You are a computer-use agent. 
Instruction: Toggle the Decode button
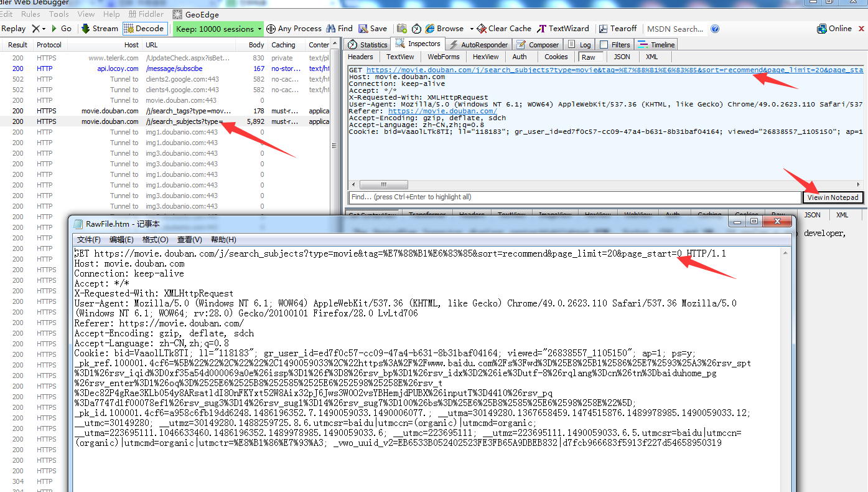pyautogui.click(x=144, y=29)
